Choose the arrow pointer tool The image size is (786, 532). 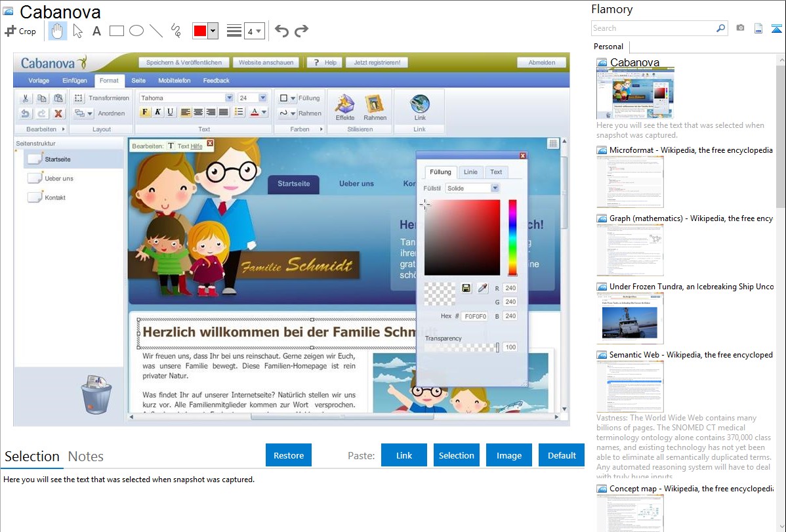(x=77, y=31)
